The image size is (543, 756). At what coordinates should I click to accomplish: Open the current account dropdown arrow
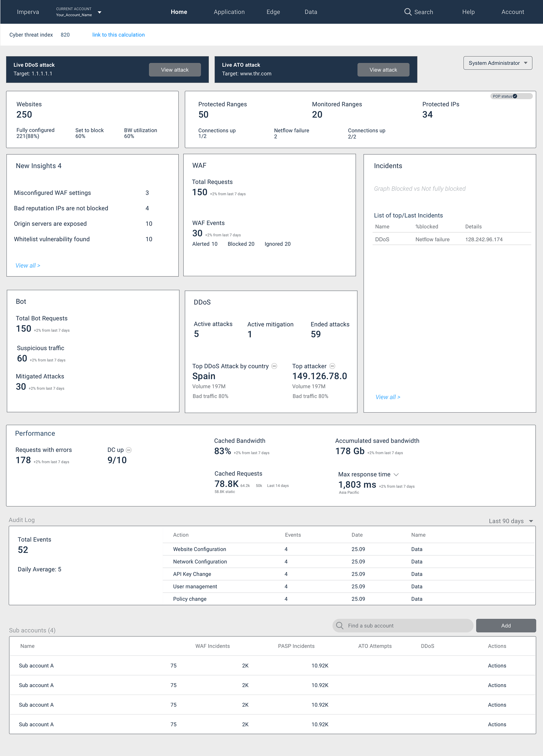tap(99, 12)
